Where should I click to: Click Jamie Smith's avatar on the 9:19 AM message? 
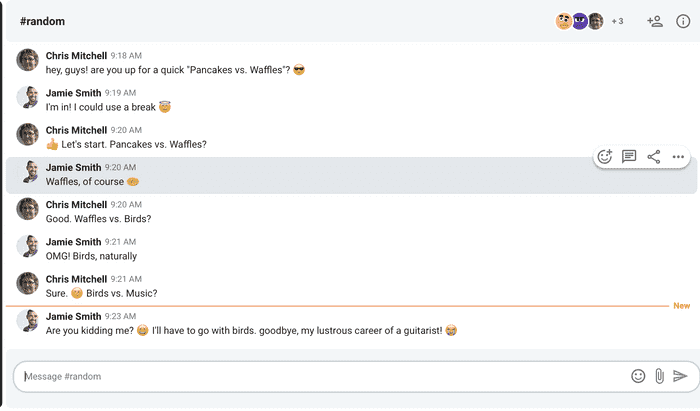click(28, 97)
